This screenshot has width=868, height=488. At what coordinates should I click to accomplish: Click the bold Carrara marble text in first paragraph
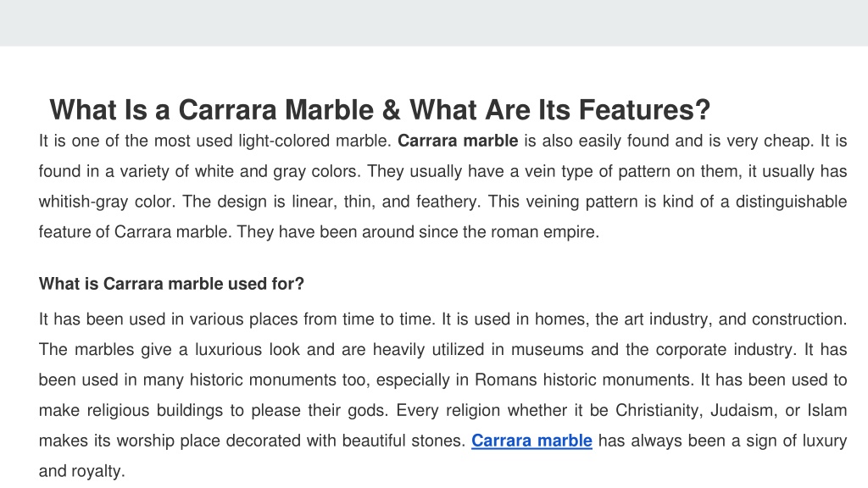click(x=458, y=141)
